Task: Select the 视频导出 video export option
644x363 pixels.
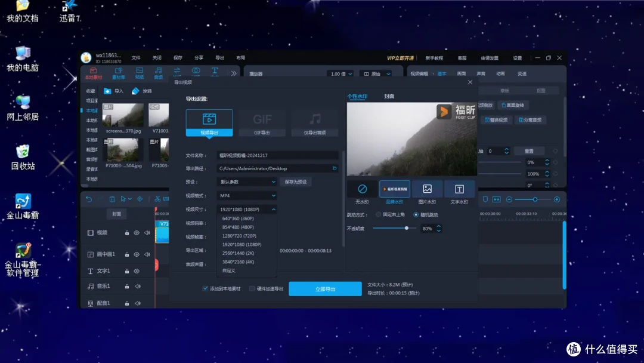Action: pyautogui.click(x=209, y=122)
